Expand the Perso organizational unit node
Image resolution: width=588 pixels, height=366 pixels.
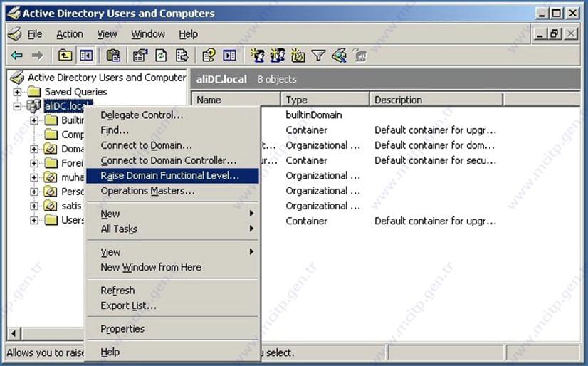click(34, 192)
